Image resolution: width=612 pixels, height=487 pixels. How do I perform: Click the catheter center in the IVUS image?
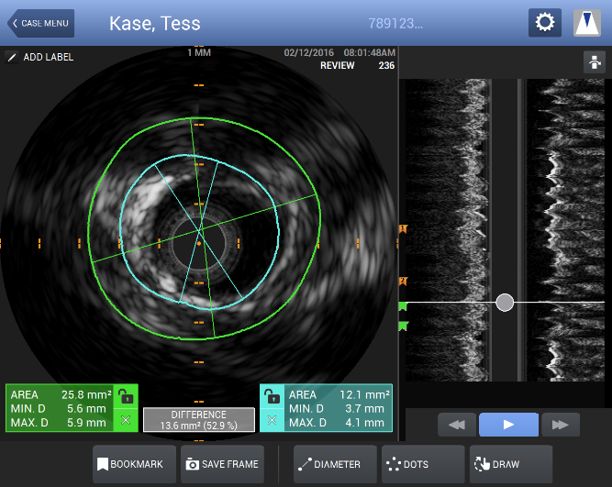[x=199, y=244]
